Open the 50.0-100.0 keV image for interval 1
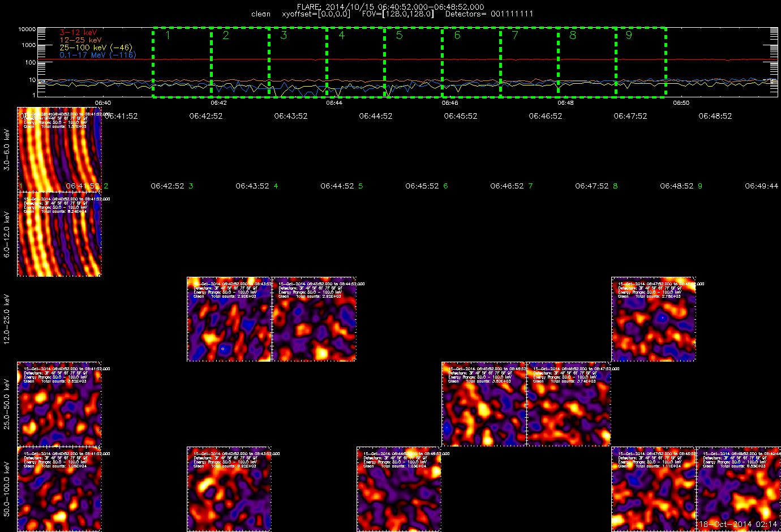Image resolution: width=781 pixels, height=532 pixels. (x=59, y=489)
